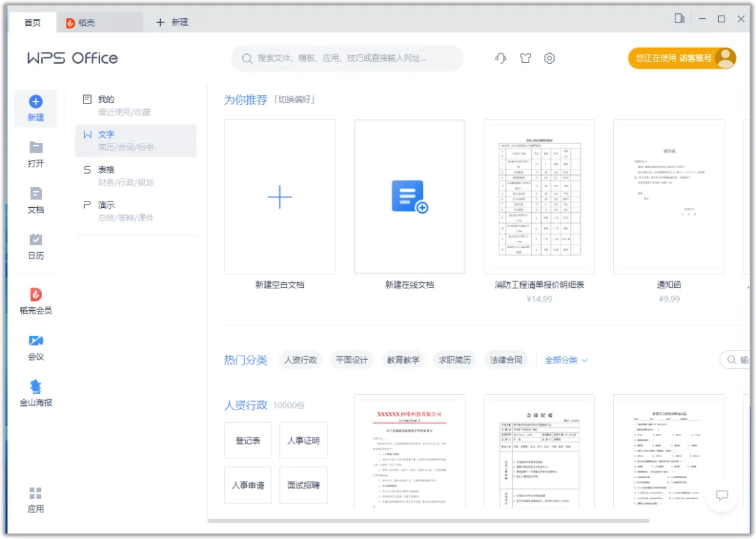Screen dimensions: 756x539
Task: Open the feedback chat bubble icon
Action: pos(722,495)
